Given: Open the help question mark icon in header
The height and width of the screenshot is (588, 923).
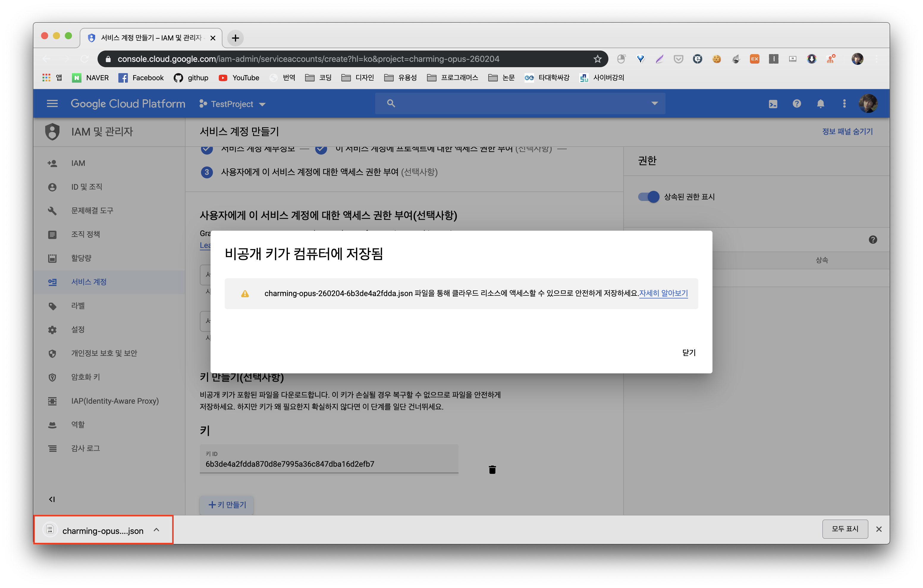Looking at the screenshot, I should click(797, 104).
